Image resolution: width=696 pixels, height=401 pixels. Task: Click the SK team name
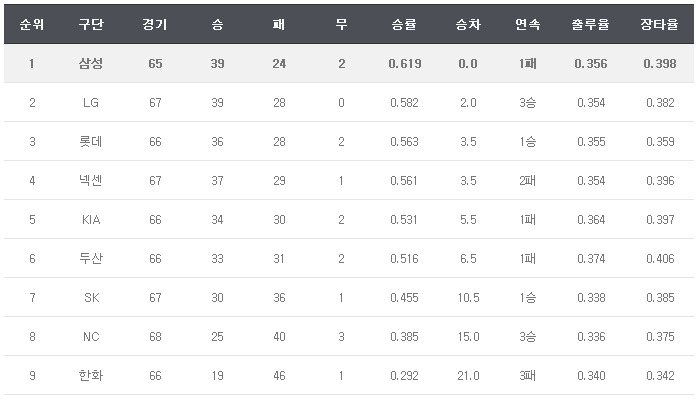click(x=91, y=298)
